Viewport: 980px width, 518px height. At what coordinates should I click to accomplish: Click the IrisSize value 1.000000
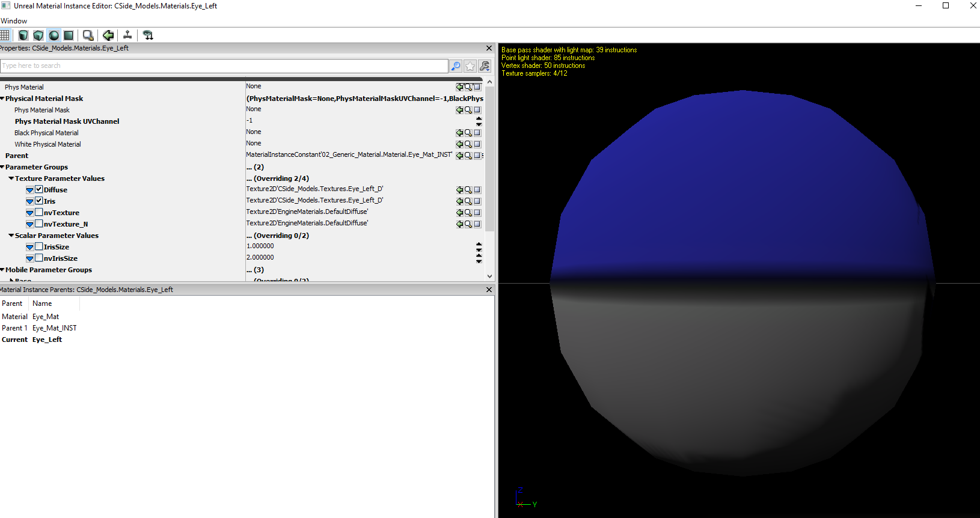[x=260, y=246]
